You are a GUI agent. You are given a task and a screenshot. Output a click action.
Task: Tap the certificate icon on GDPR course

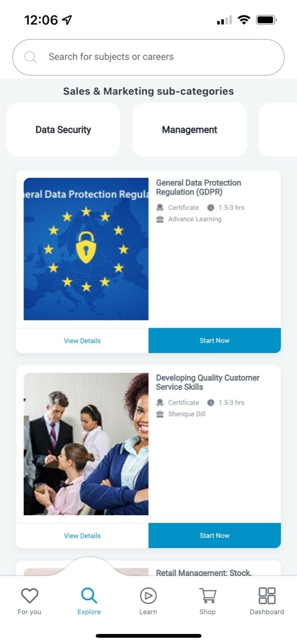(160, 207)
